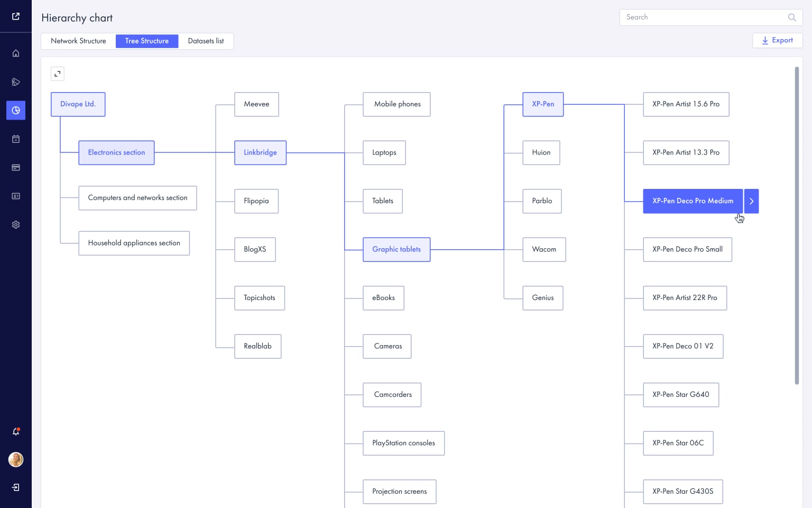Screen dimensions: 812x508
Task: Select XP-Pen Star G640 node
Action: click(681, 395)
